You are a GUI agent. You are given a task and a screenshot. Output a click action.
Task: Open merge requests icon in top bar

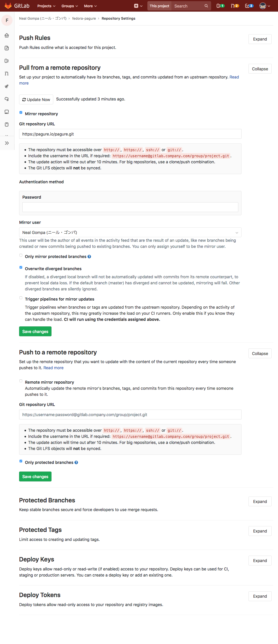[235, 6]
